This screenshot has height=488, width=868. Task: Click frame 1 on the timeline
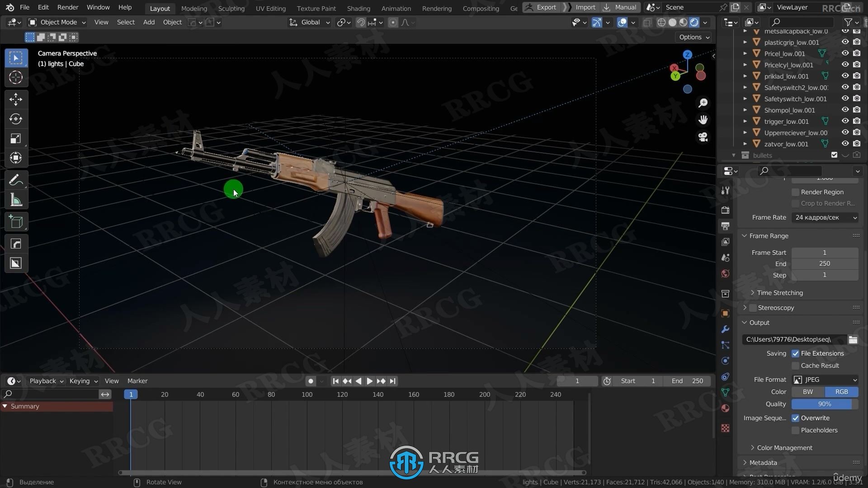(131, 394)
